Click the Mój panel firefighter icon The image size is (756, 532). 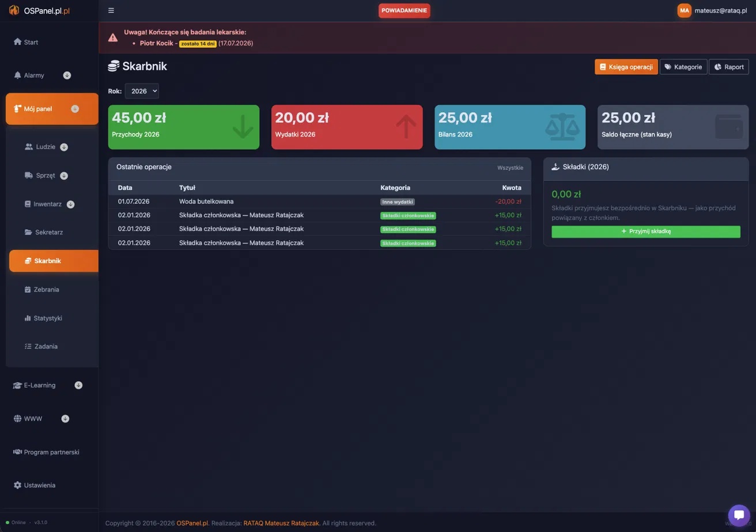pyautogui.click(x=17, y=109)
